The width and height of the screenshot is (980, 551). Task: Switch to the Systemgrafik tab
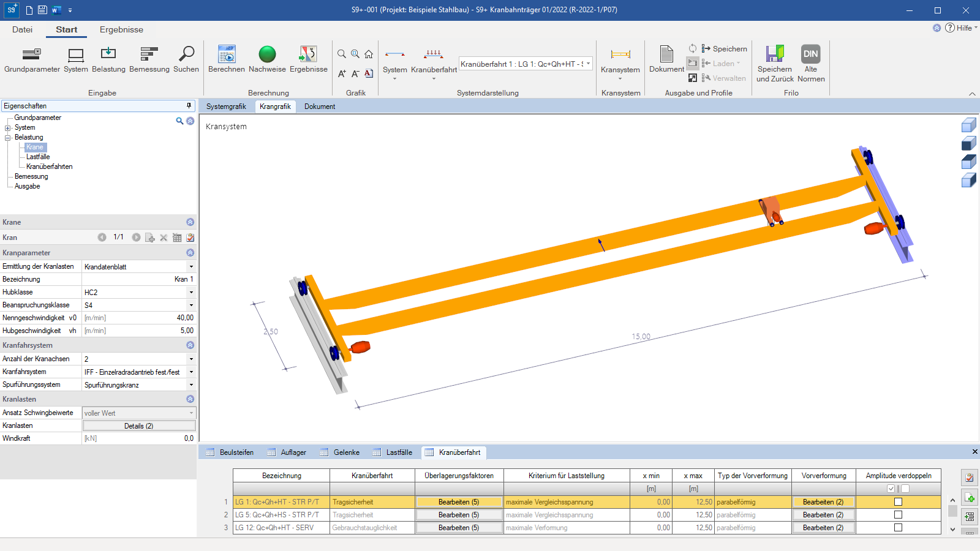(226, 107)
